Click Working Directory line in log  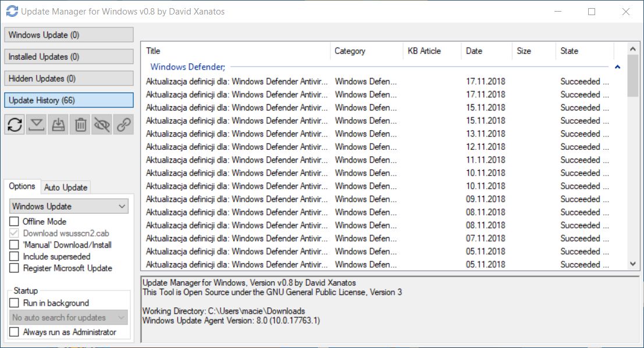pos(224,311)
